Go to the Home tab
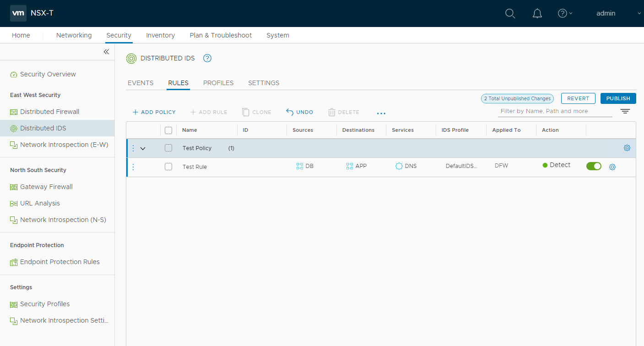644x346 pixels. coord(21,35)
